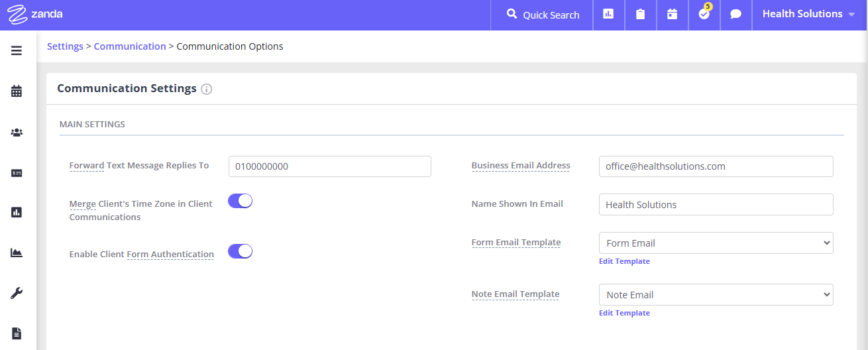
Task: Open the Health Solutions account menu
Action: pos(809,14)
